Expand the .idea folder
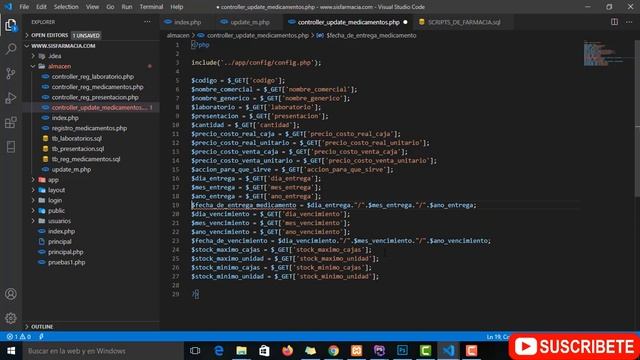Screen dimensions: 640x360 (x=55, y=56)
